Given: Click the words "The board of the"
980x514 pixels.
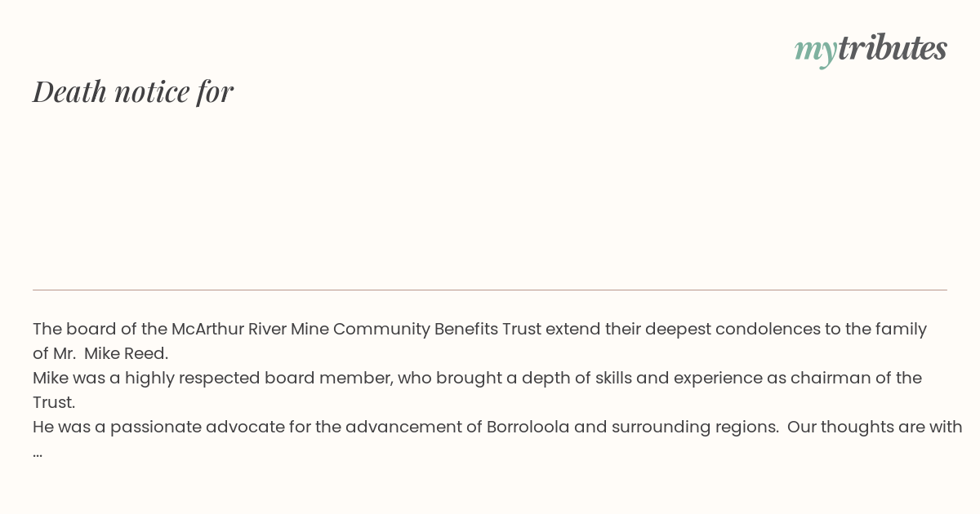Looking at the screenshot, I should 100,329.
